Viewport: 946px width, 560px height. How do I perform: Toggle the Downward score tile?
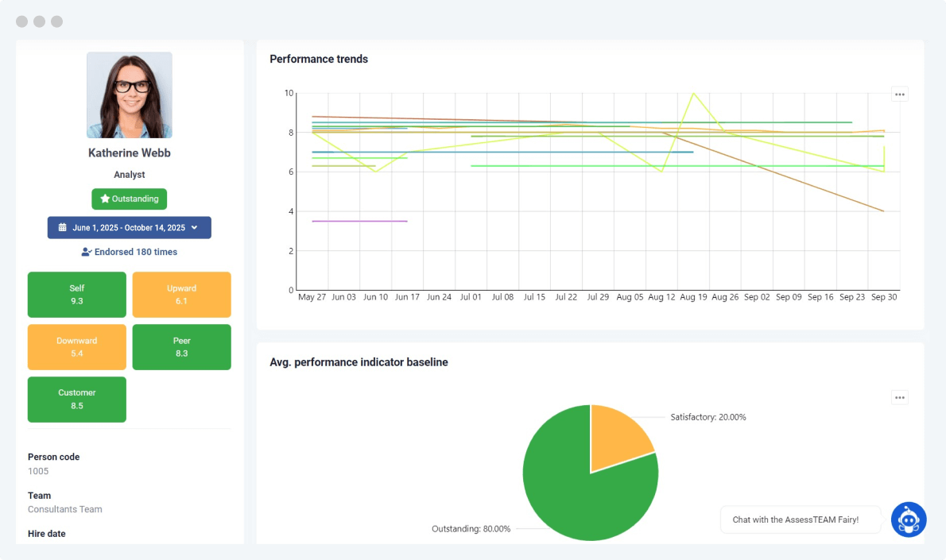click(x=76, y=347)
